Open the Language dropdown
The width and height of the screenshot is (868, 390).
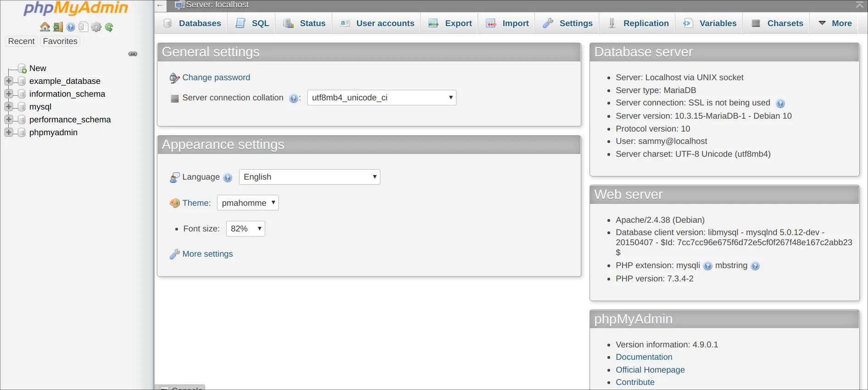(x=309, y=177)
